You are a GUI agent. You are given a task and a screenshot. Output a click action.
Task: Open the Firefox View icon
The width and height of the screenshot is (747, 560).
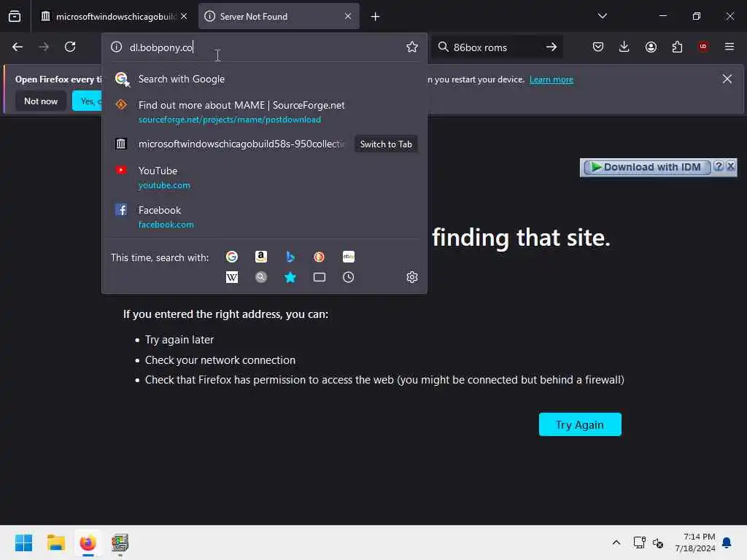tap(15, 17)
